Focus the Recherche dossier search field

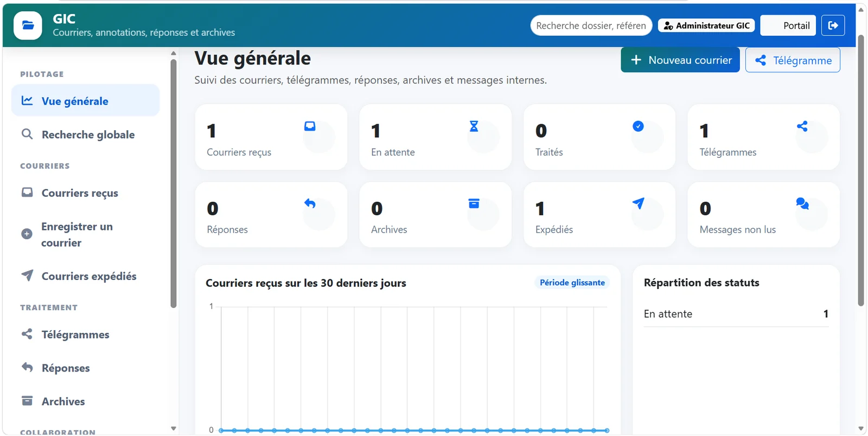coord(591,25)
